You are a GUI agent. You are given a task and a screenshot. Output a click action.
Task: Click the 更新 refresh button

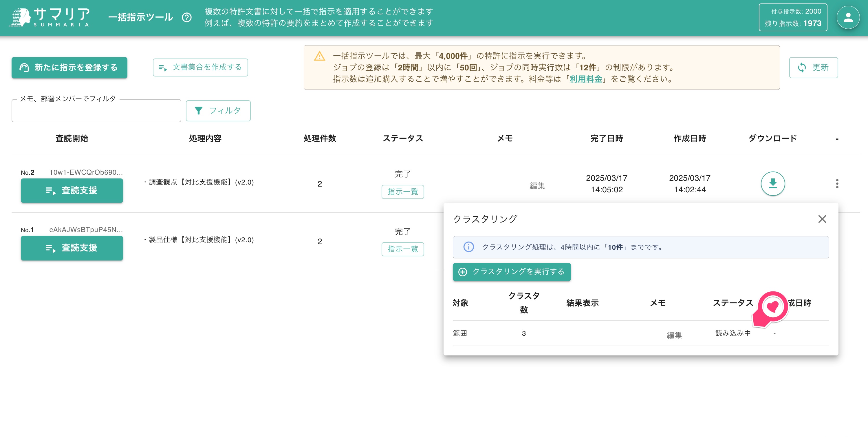pos(813,68)
